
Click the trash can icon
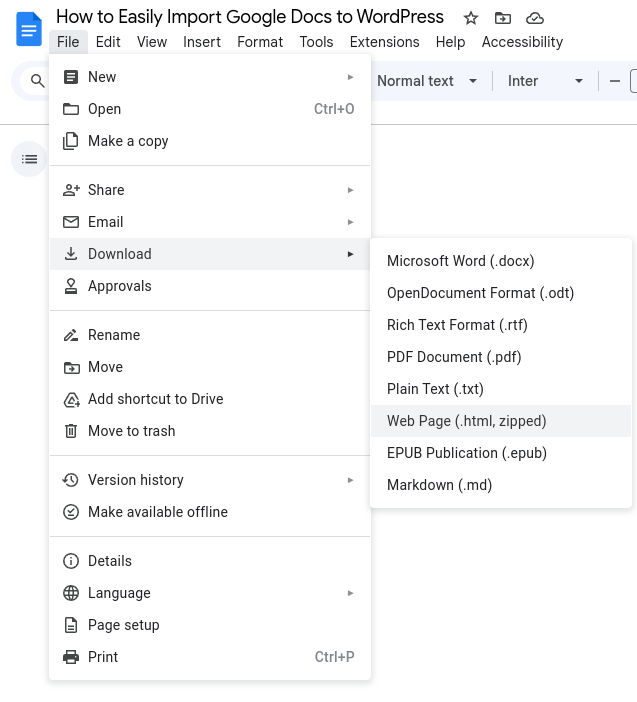[x=71, y=431]
